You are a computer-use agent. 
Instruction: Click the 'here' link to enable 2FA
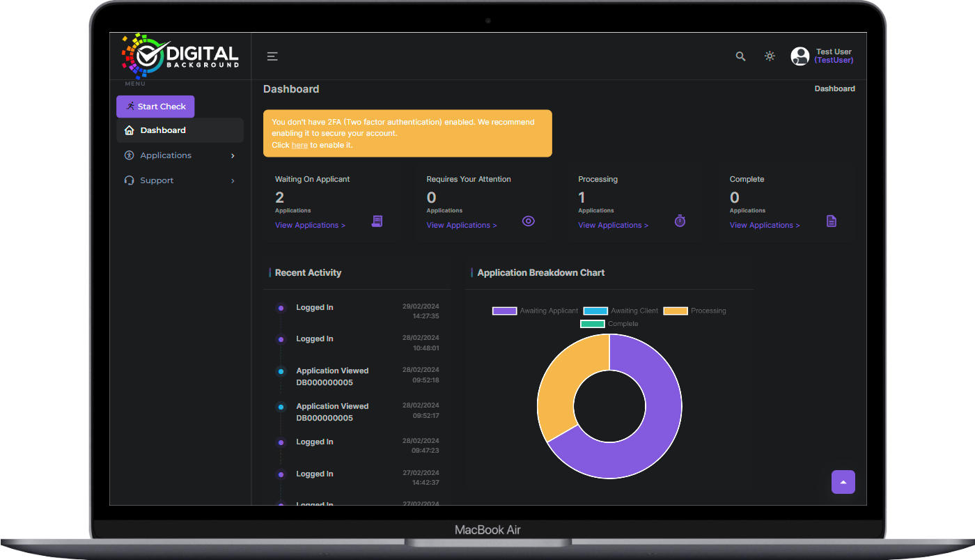[299, 145]
